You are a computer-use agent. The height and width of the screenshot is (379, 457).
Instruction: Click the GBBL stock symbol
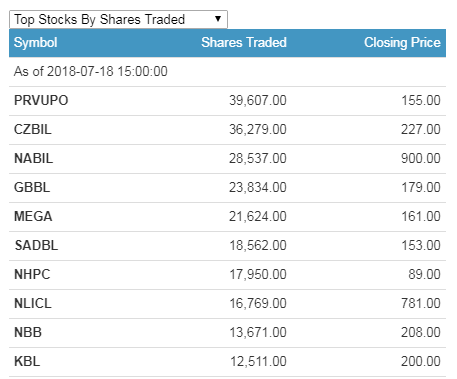coord(32,187)
